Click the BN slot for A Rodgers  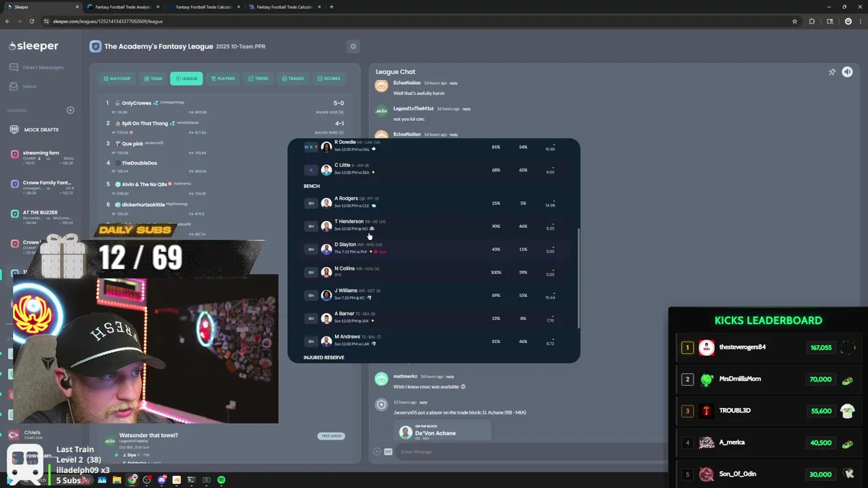tap(311, 203)
